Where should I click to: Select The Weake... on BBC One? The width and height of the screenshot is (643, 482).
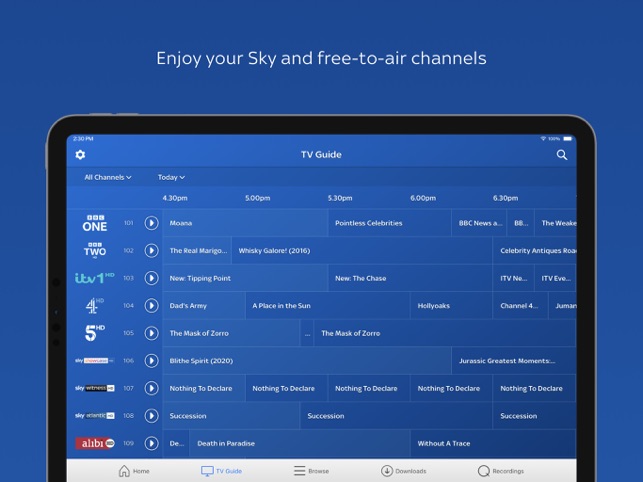[x=556, y=223]
